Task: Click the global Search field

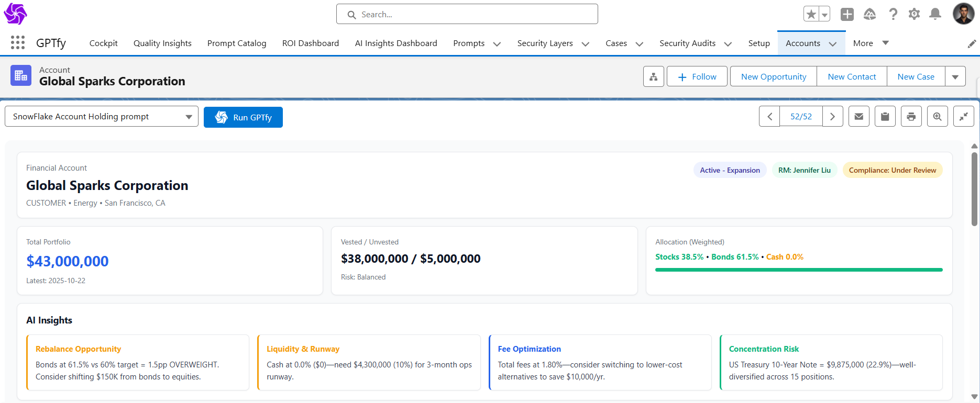Action: tap(467, 15)
